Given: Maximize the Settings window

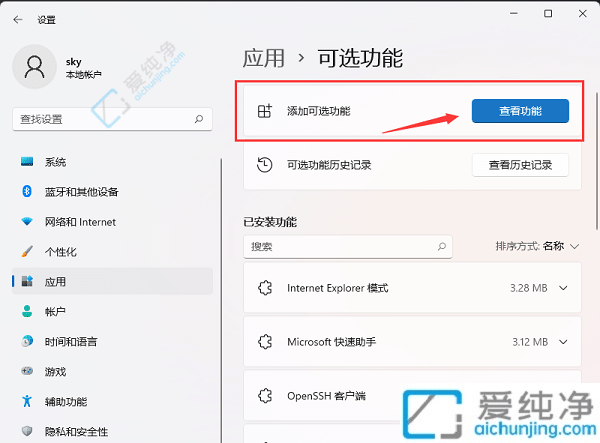Looking at the screenshot, I should [x=548, y=14].
